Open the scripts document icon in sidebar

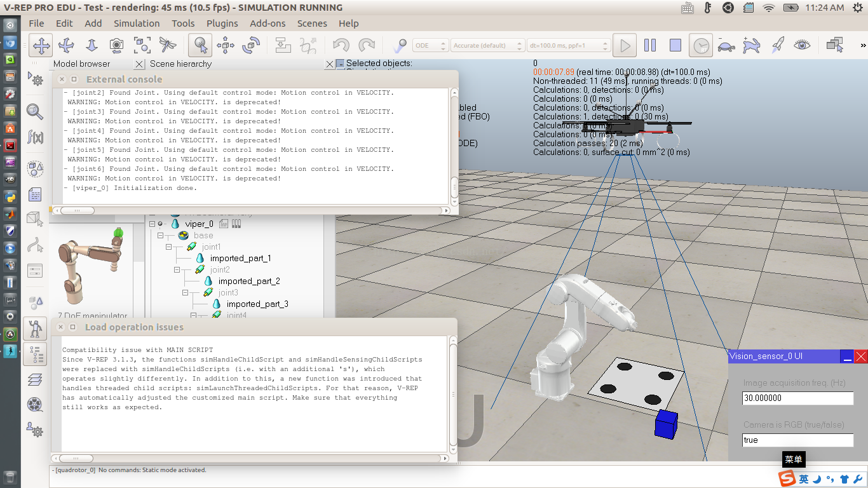click(35, 194)
